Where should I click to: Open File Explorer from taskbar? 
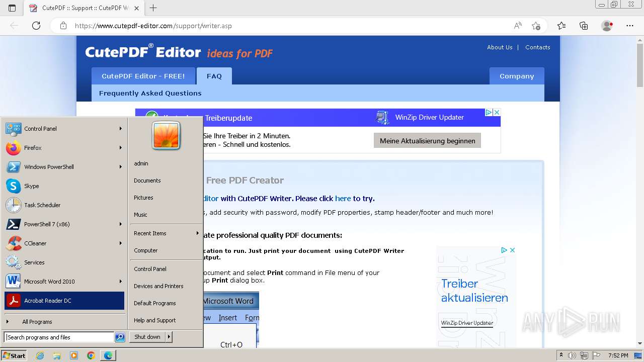point(57,355)
